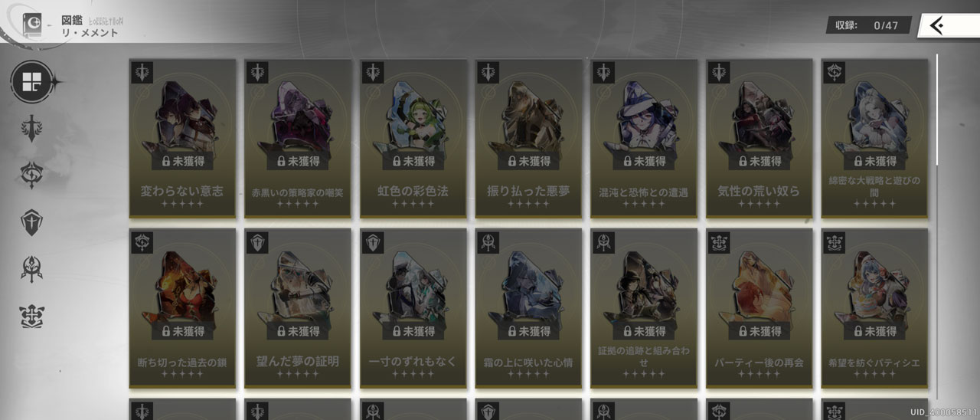Filter by the shield class icon
This screenshot has height=420, width=980.
pyautogui.click(x=32, y=221)
